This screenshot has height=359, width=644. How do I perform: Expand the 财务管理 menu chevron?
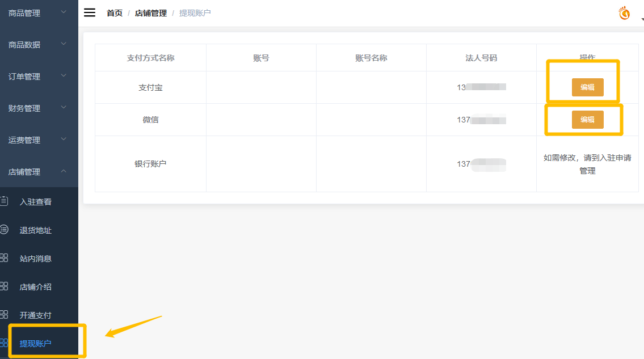click(64, 107)
